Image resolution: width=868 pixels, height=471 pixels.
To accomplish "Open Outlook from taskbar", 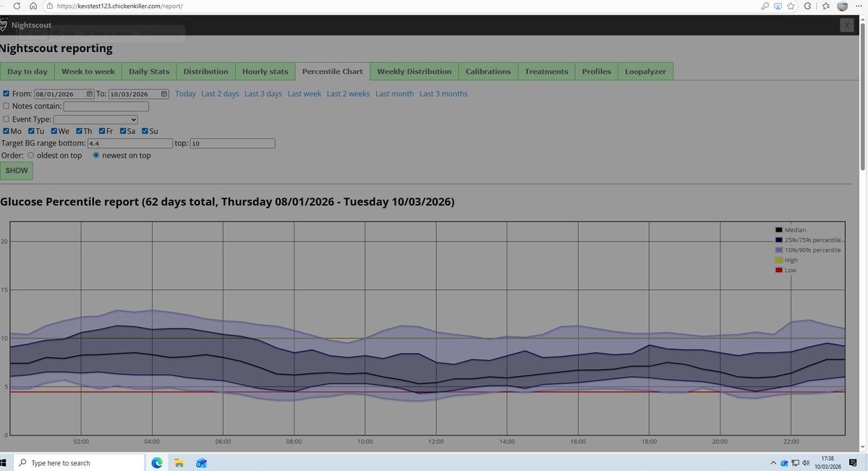I will point(201,462).
